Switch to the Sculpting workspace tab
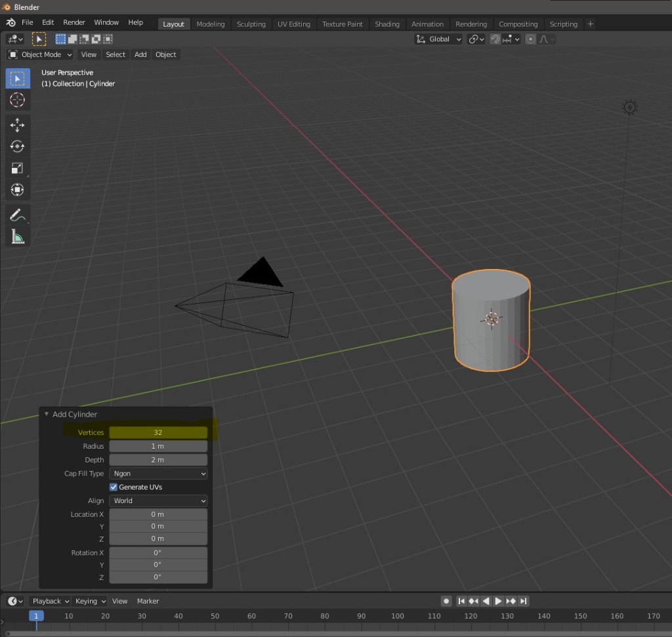Viewport: 672px width, 637px height. point(251,24)
